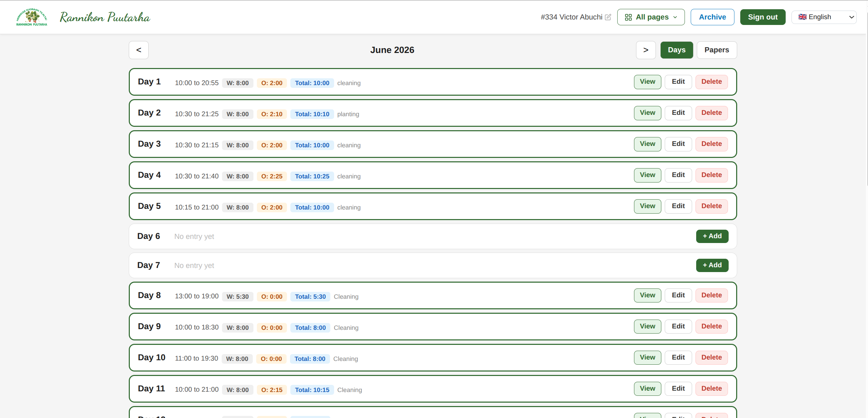
Task: View the Day 8 entry
Action: pyautogui.click(x=647, y=295)
